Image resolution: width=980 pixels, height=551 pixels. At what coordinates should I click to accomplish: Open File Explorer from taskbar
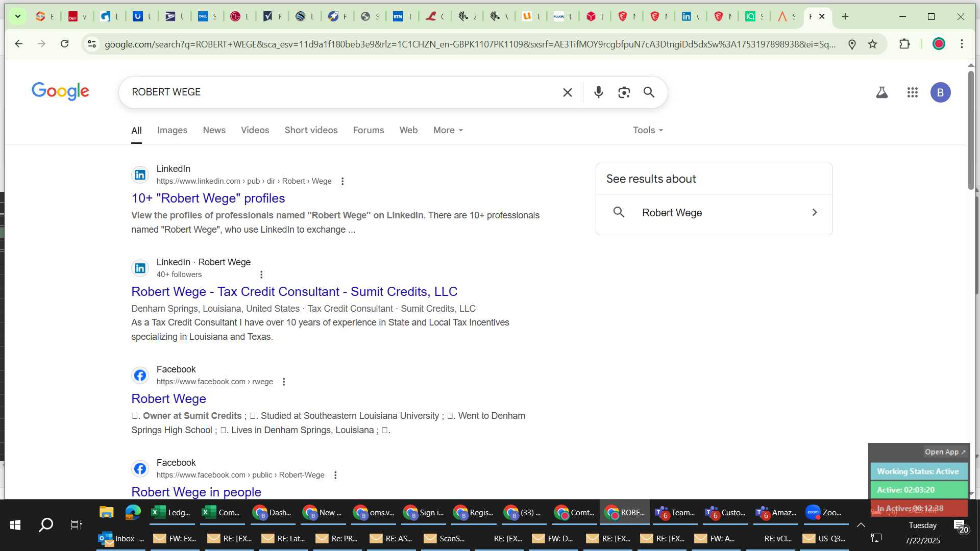click(x=106, y=512)
